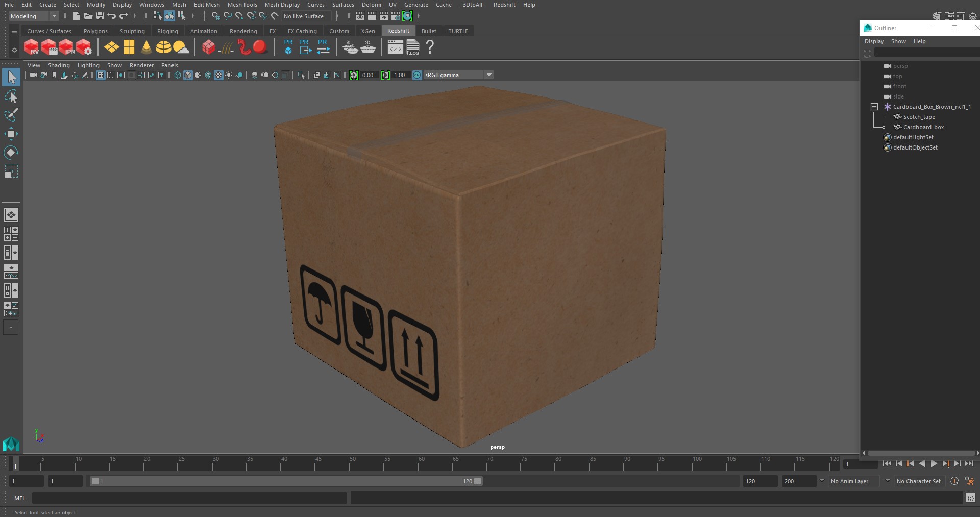Play the animation backwards
The height and width of the screenshot is (517, 980).
tap(922, 464)
